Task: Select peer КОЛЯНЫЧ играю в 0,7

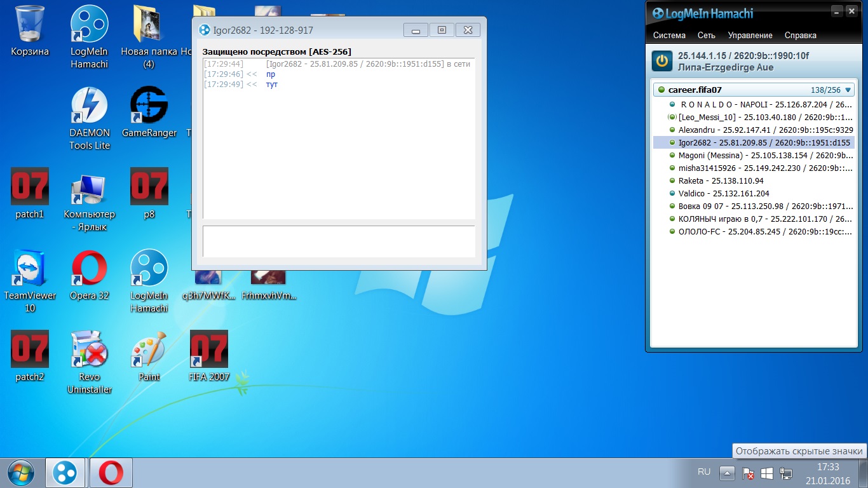Action: point(754,219)
